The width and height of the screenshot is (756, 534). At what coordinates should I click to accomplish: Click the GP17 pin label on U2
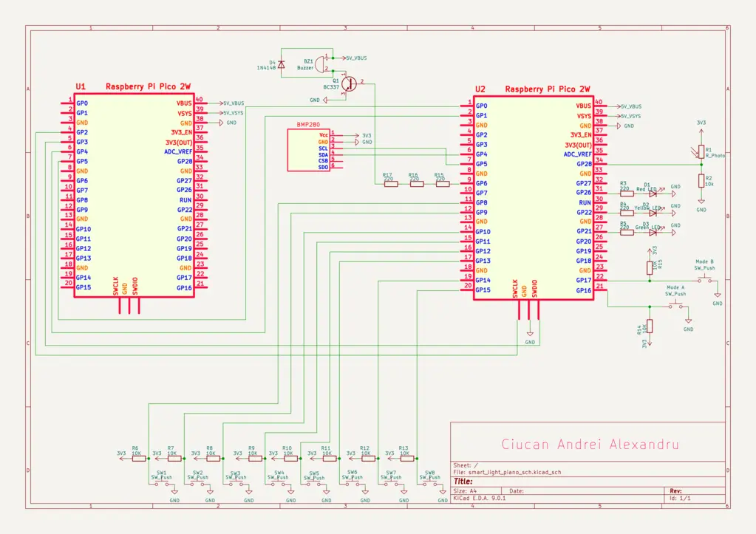(x=583, y=280)
